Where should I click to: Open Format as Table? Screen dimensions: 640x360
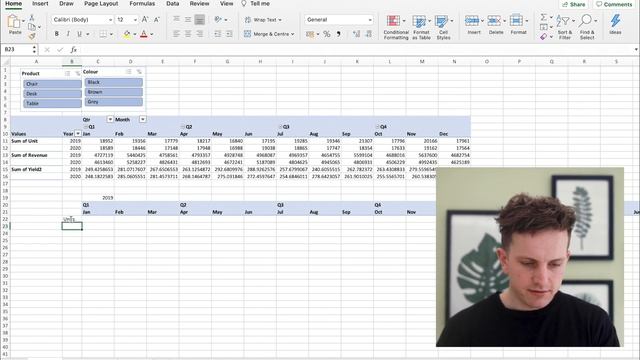click(421, 27)
